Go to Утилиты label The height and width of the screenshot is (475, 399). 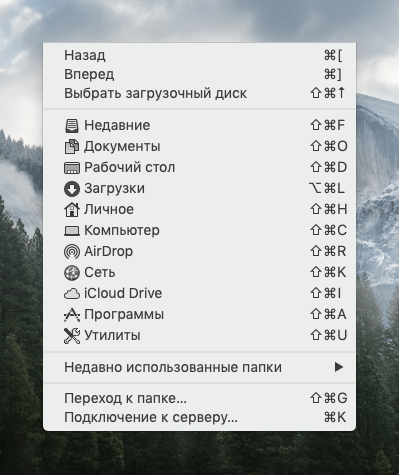click(112, 336)
